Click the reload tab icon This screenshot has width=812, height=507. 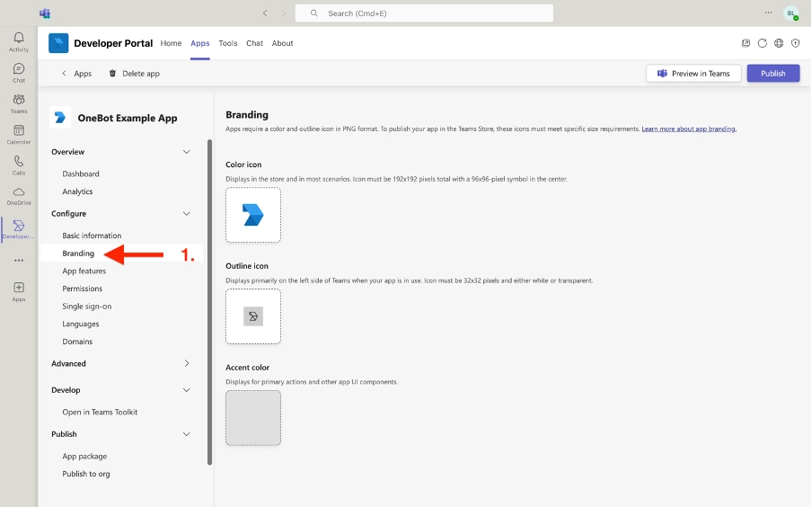click(x=763, y=43)
